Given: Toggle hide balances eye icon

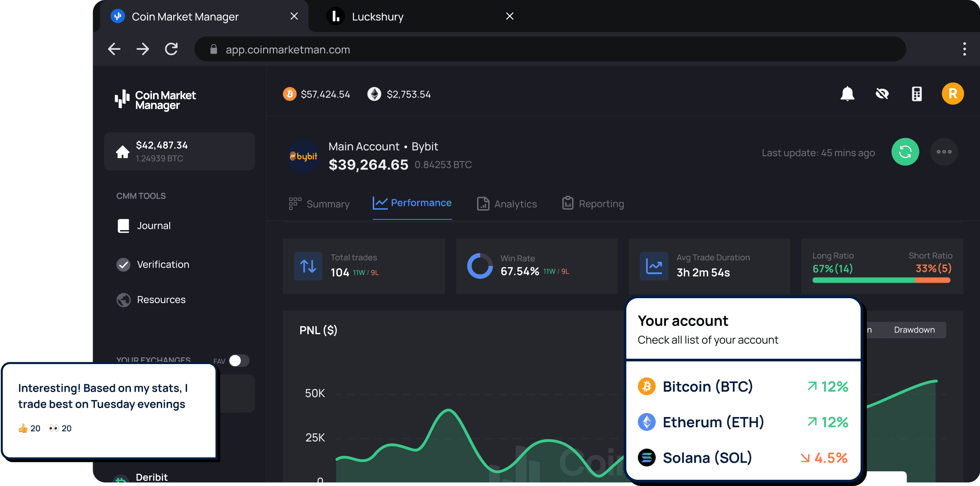Looking at the screenshot, I should pos(882,94).
